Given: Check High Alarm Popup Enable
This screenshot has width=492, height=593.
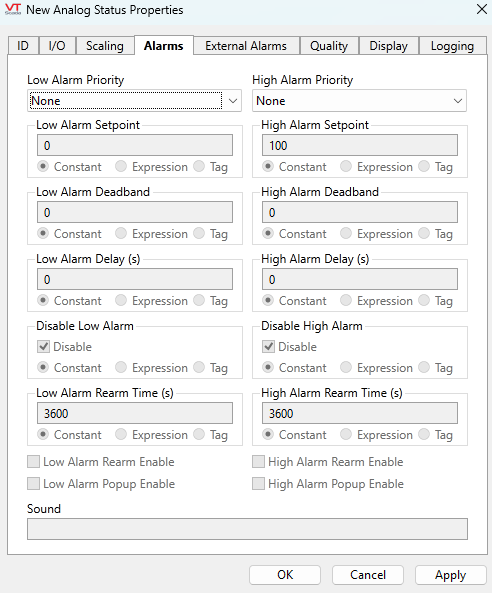Looking at the screenshot, I should pyautogui.click(x=258, y=484).
